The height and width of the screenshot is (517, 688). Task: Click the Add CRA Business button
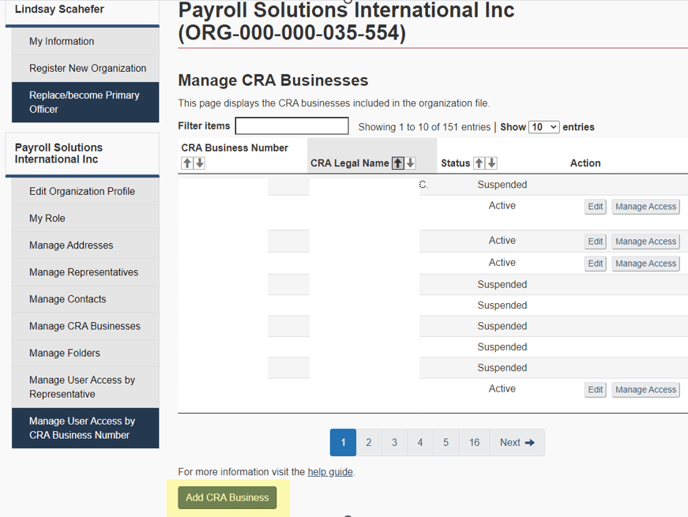(x=227, y=497)
